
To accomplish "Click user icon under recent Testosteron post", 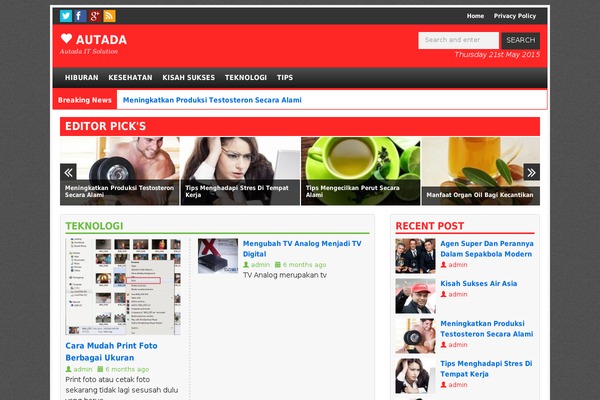I will click(x=443, y=344).
